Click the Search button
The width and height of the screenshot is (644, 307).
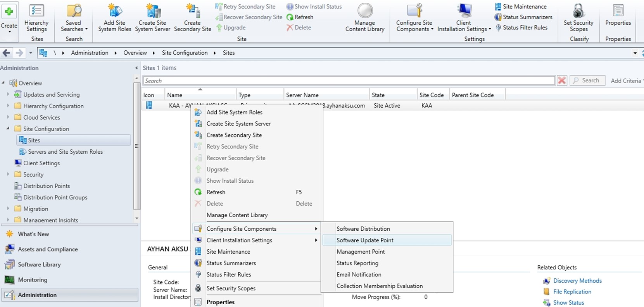[587, 81]
